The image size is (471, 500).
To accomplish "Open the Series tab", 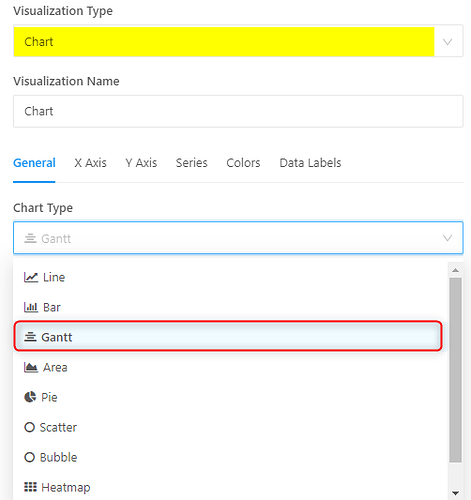I will pos(192,163).
